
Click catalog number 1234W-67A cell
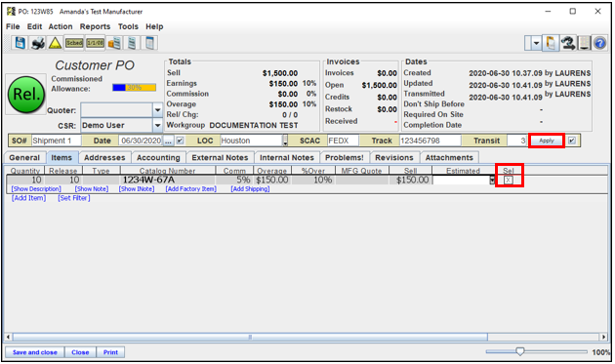(168, 180)
